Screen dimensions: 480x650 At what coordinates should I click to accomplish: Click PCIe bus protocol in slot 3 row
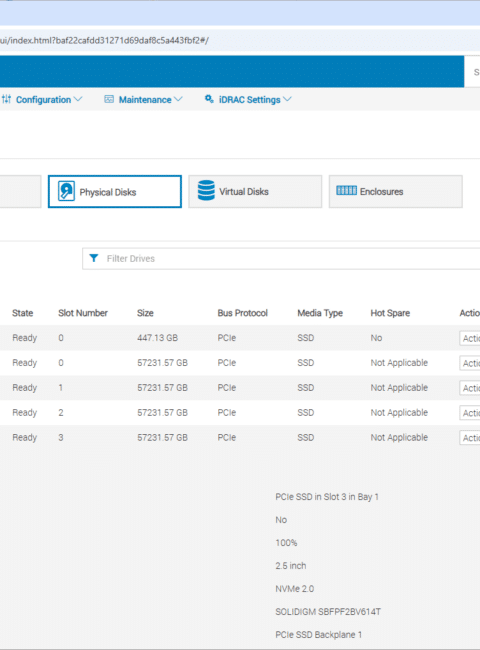(227, 437)
